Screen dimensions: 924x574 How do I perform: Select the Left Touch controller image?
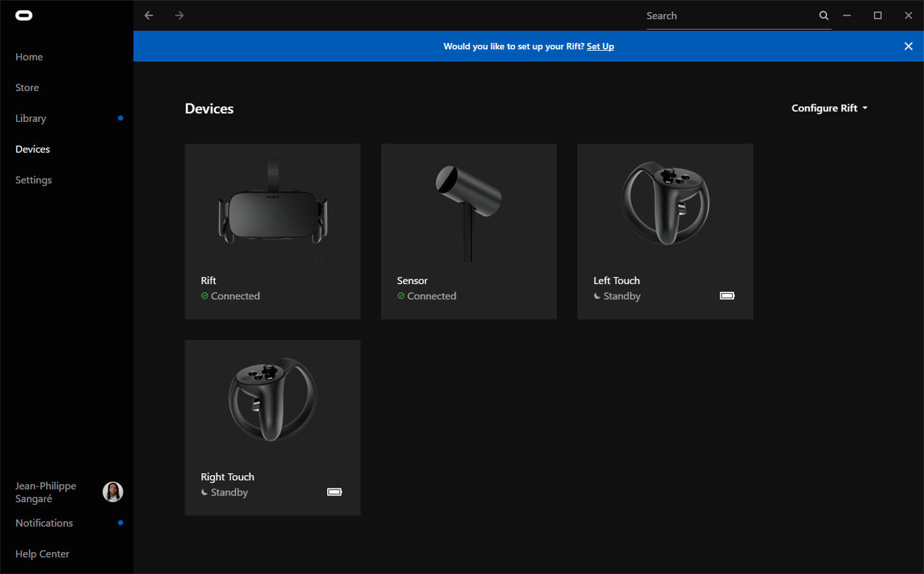[x=665, y=203]
